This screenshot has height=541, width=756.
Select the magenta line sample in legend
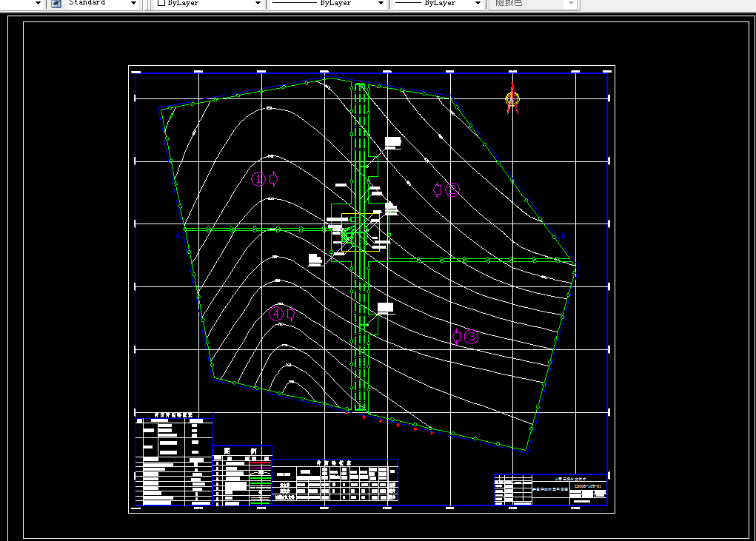pyautogui.click(x=261, y=468)
